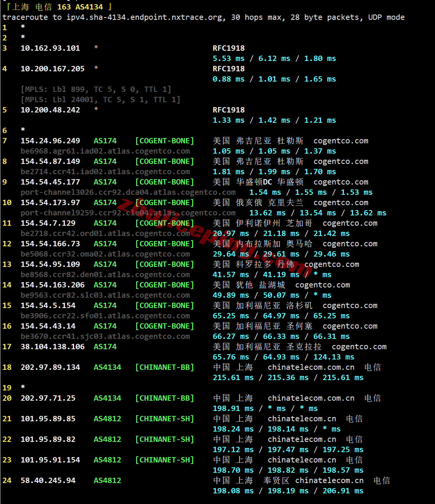Click location 加利福尼亚 圣克拉拉 at hop 17
The height and width of the screenshot is (504, 435).
click(279, 347)
